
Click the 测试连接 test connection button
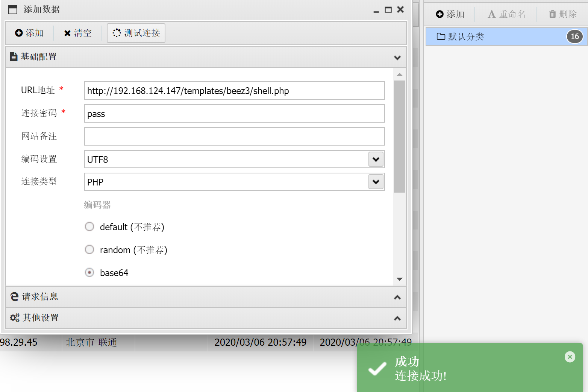click(136, 33)
